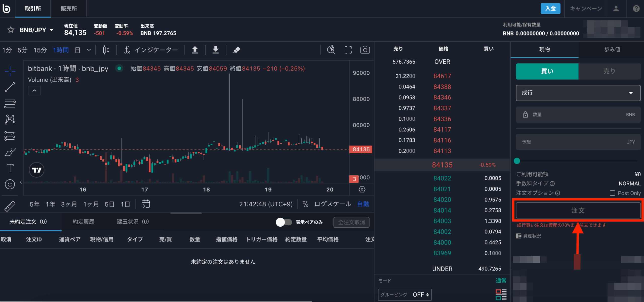Set chart range to 3ヶ月
The width and height of the screenshot is (644, 302).
tap(69, 204)
